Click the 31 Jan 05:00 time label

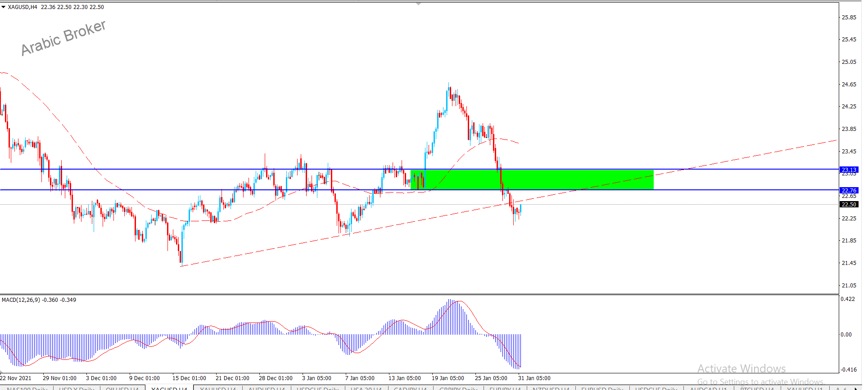[534, 378]
